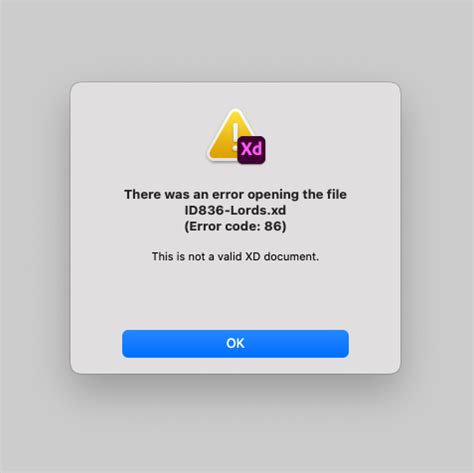Dismiss the error with the OK button

click(235, 343)
